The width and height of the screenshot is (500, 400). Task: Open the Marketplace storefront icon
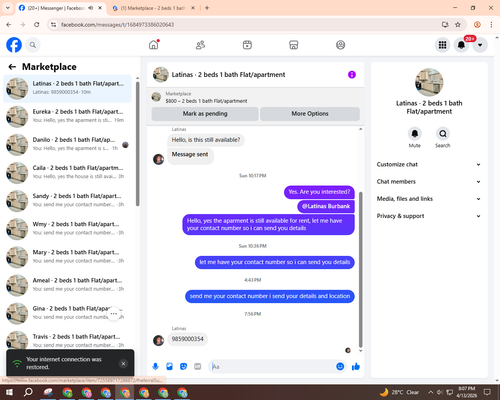pyautogui.click(x=294, y=45)
